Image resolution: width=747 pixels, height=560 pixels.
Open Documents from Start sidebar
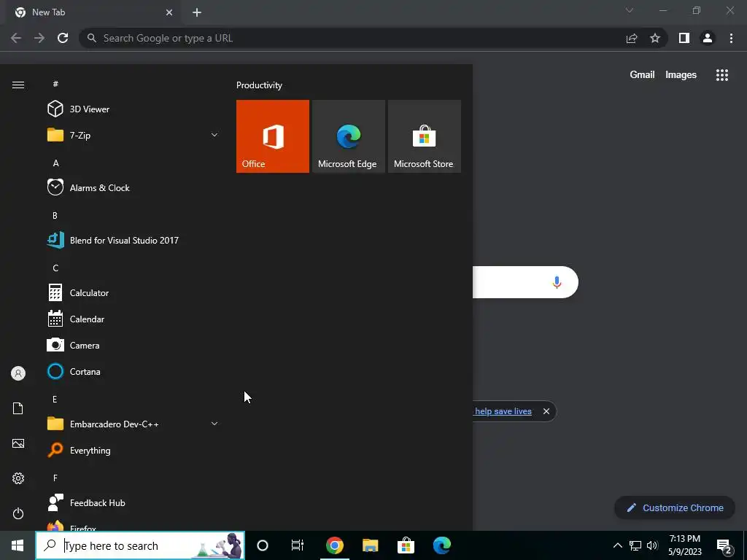click(18, 408)
